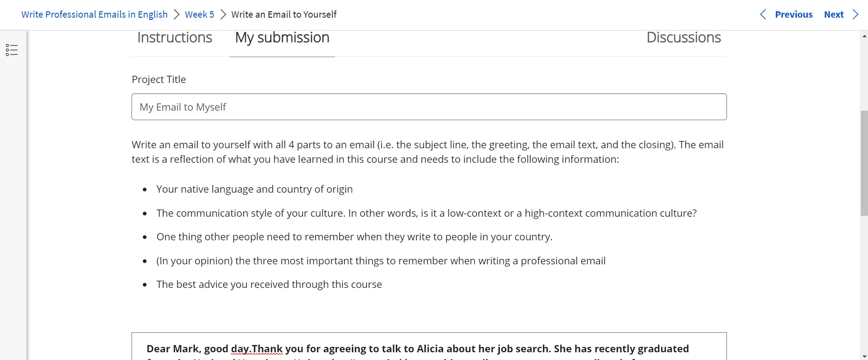Click the scrollbar down arrow
Image resolution: width=868 pixels, height=360 pixels.
coord(864,356)
